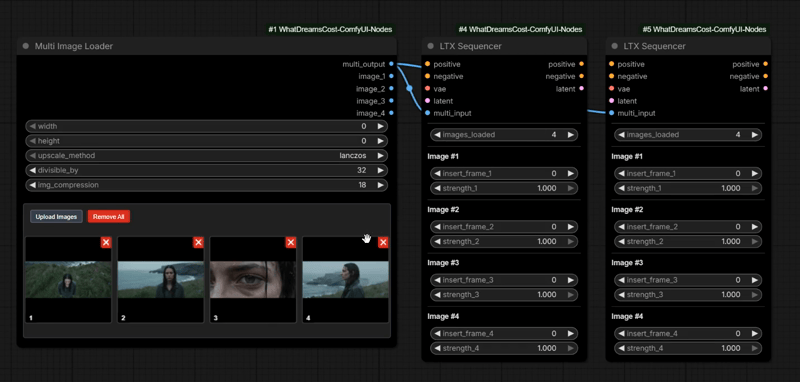Adjust strength_1 slider in first LTX Sequencer
The image size is (800, 382).
pos(504,188)
